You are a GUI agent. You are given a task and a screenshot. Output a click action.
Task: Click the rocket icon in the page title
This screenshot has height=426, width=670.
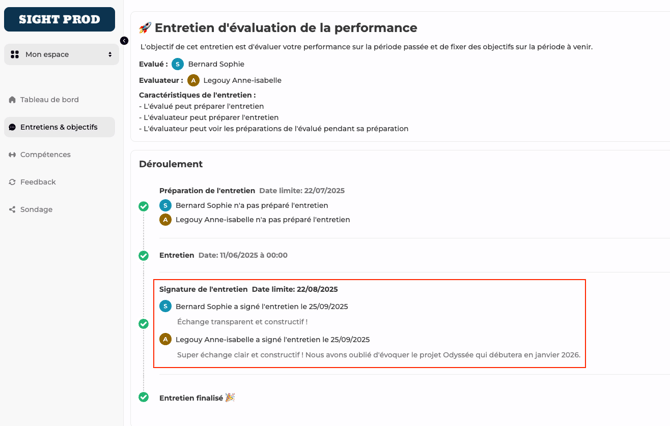point(145,28)
